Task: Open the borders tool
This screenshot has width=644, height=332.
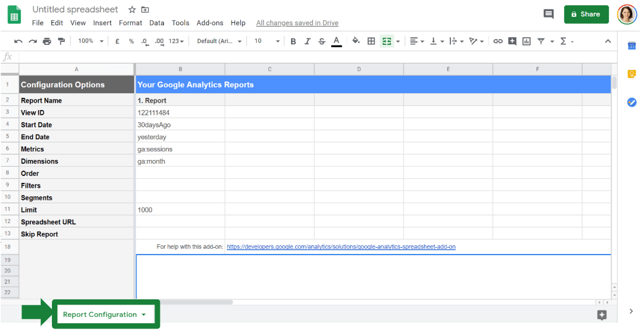Action: [x=371, y=41]
